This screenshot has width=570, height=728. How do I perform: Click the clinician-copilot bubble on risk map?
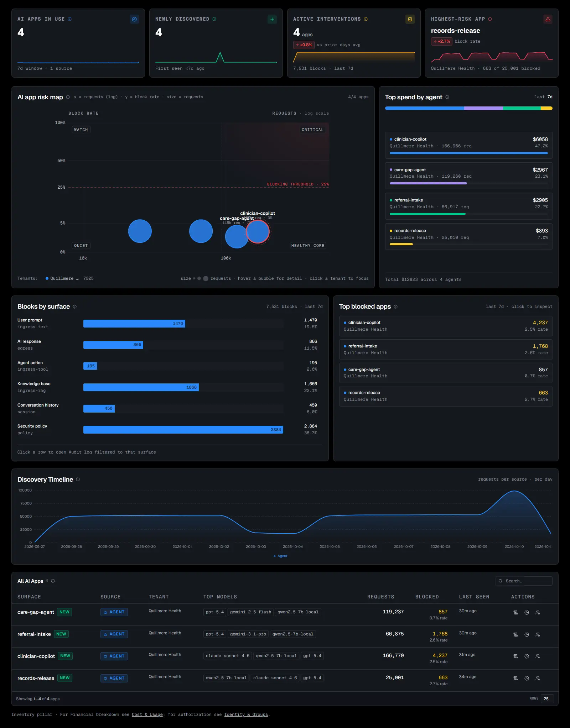tap(258, 231)
